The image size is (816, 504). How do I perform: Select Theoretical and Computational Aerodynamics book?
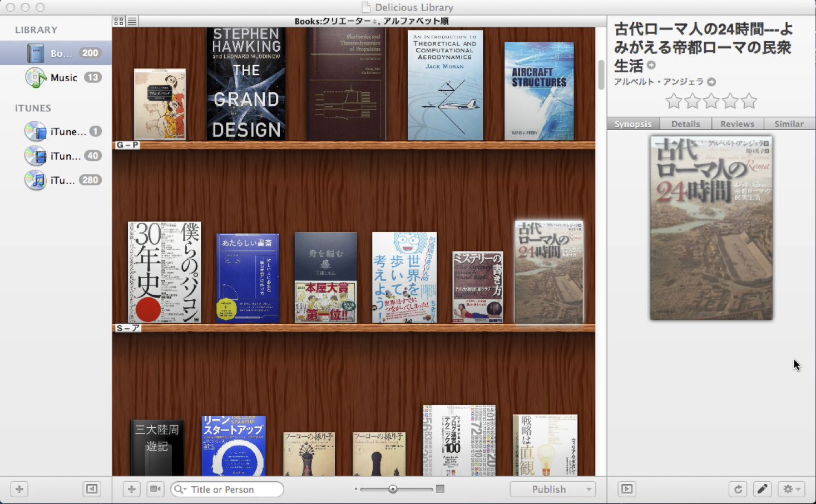click(445, 85)
